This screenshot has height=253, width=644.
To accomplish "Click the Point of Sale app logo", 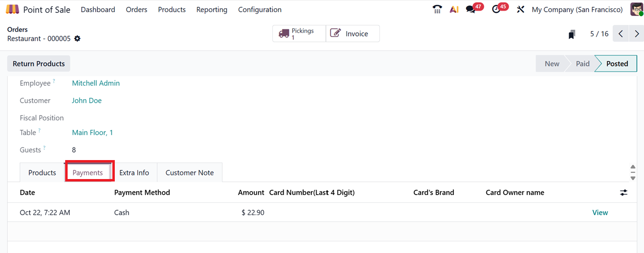I will (x=13, y=9).
